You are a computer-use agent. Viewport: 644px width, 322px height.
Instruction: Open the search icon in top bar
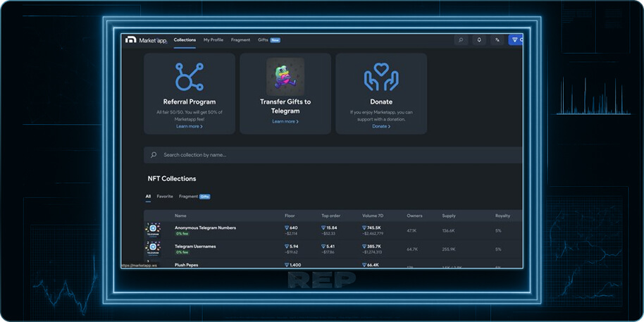[x=461, y=40]
